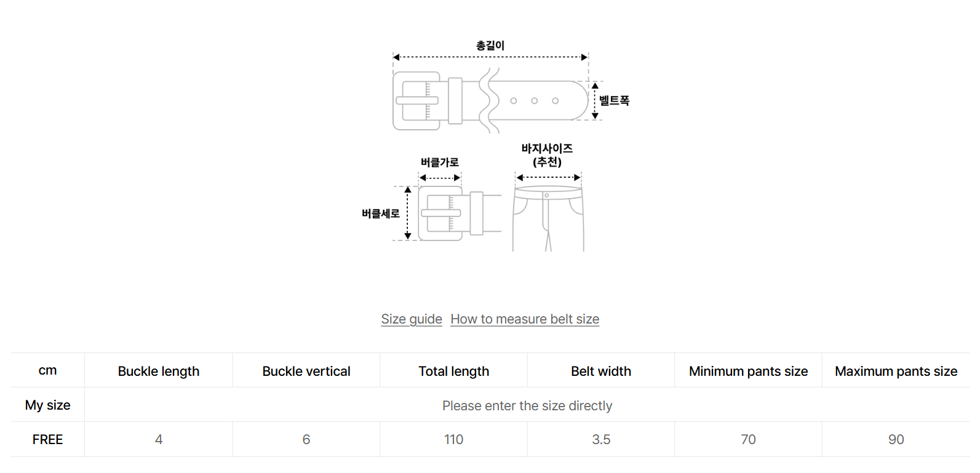Click the FREE size row label
The height and width of the screenshot is (473, 980).
[47, 439]
